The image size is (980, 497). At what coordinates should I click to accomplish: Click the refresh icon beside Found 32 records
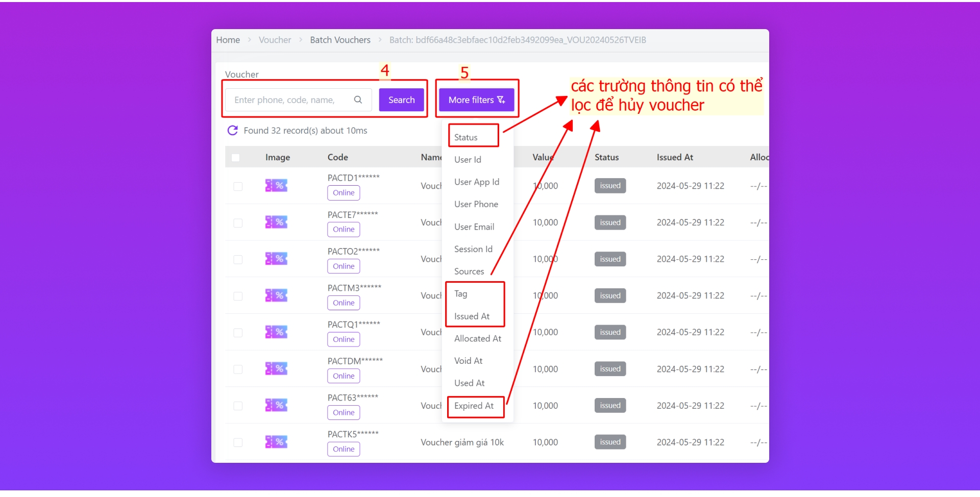pyautogui.click(x=232, y=131)
